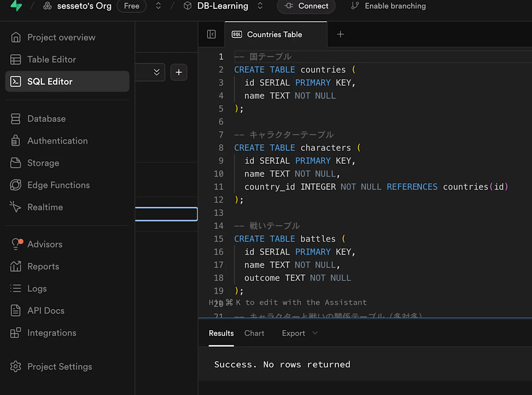This screenshot has width=532, height=395.
Task: Open the Table Editor icon
Action: point(16,59)
